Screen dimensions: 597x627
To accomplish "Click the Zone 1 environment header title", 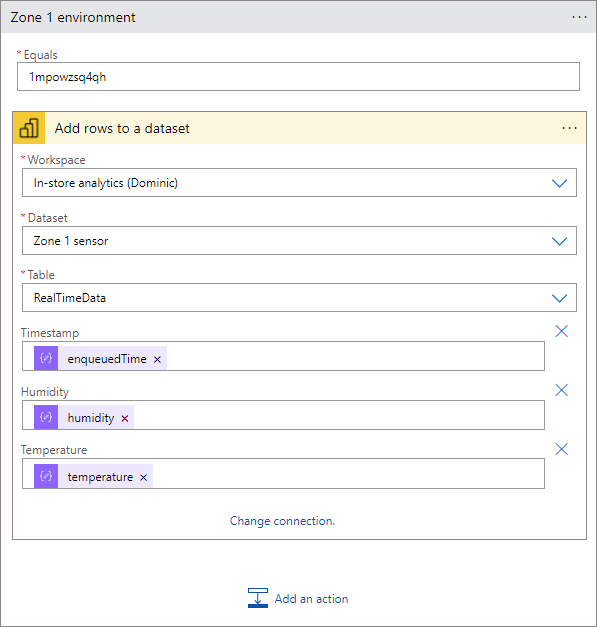I will [73, 18].
